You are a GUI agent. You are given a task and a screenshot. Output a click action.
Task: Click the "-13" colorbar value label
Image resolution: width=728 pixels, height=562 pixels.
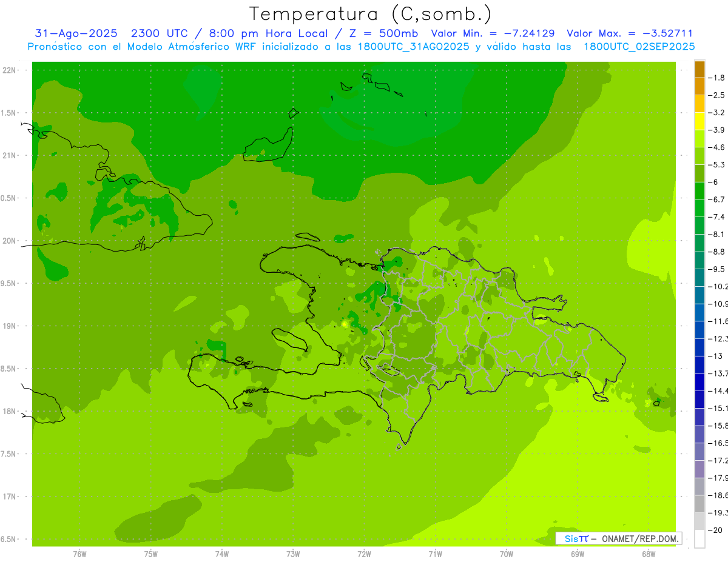[715, 356]
